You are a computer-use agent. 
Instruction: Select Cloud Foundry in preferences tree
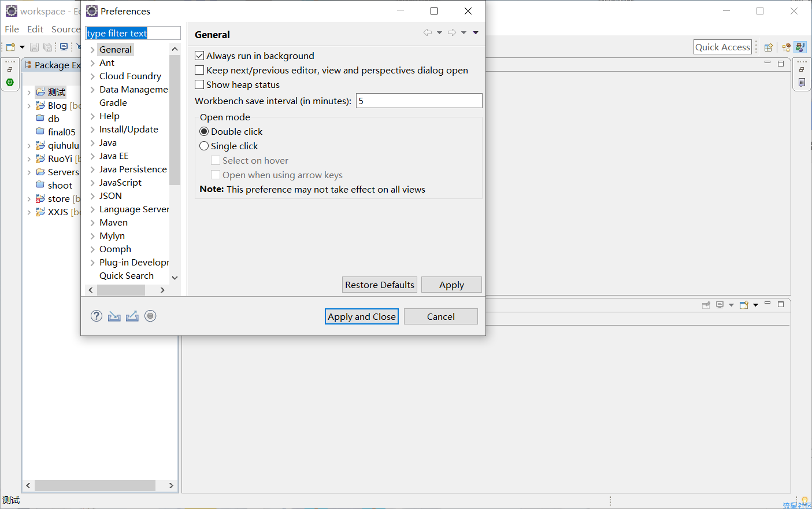130,76
